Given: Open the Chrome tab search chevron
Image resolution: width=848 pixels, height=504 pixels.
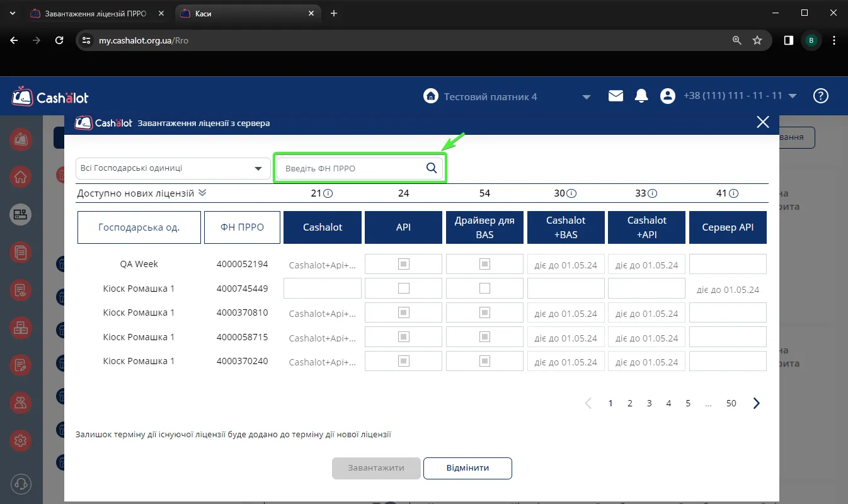Looking at the screenshot, I should click(x=12, y=13).
